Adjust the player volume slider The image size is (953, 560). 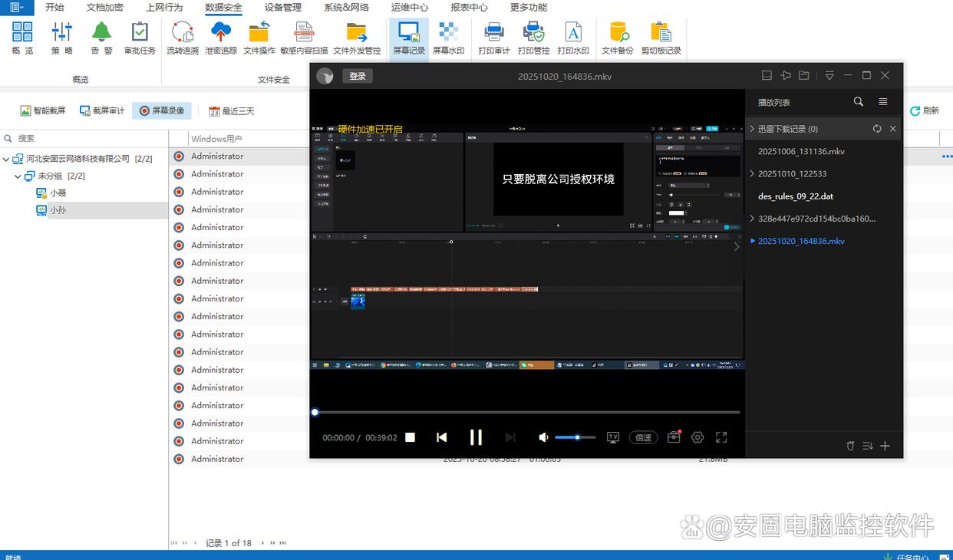[x=575, y=437]
